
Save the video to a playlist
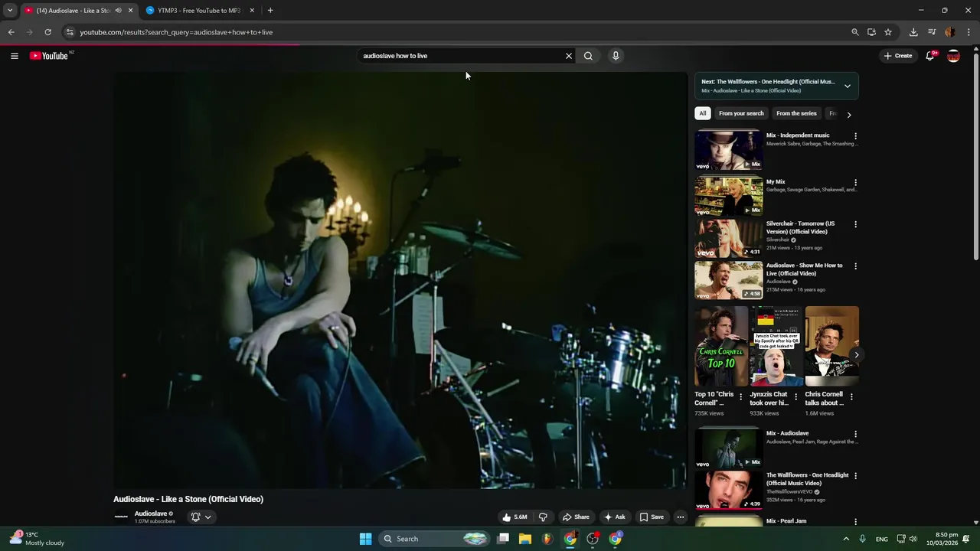(x=652, y=517)
